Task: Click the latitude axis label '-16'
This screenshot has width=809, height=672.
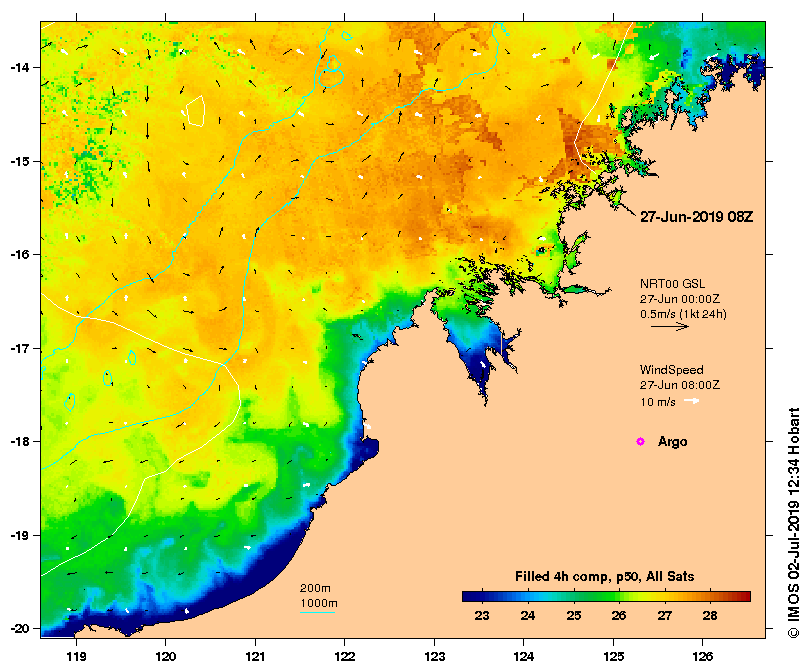Action: 19,254
